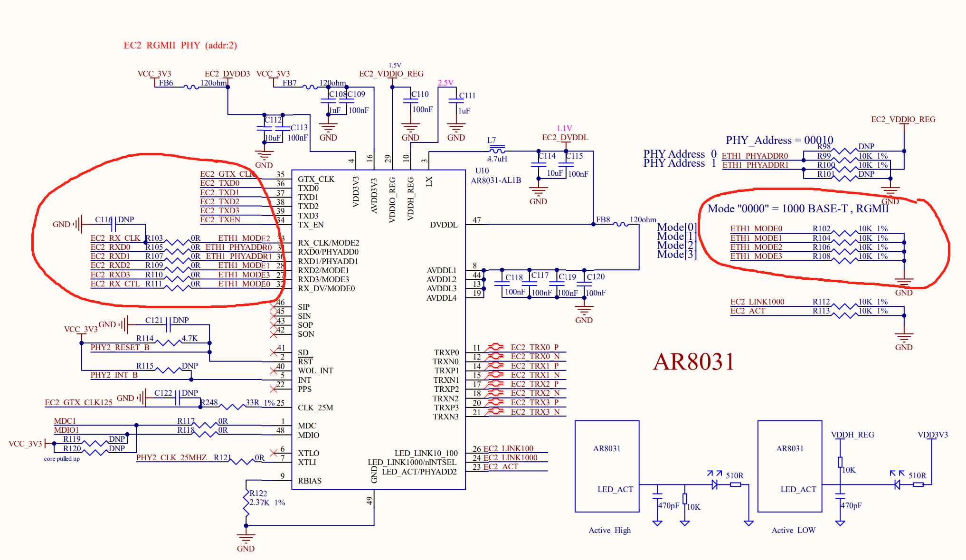Select the "RX_DV/MODE0" pin name
Viewport: 966px width, 560px height.
326,288
